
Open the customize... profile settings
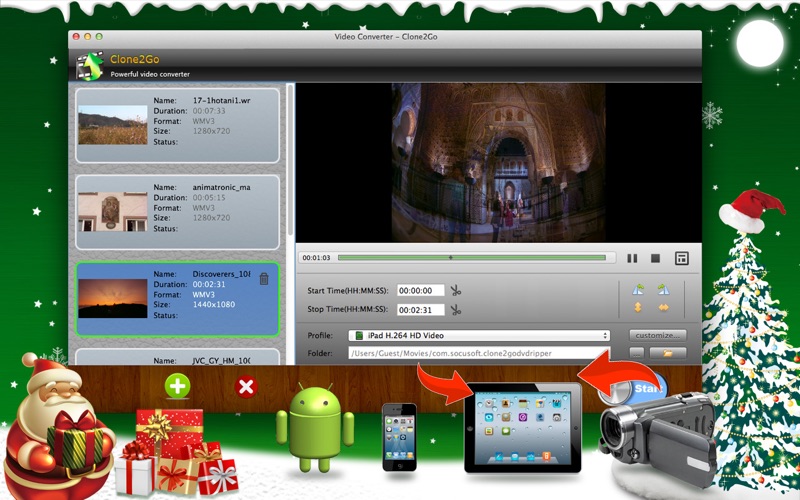point(658,335)
